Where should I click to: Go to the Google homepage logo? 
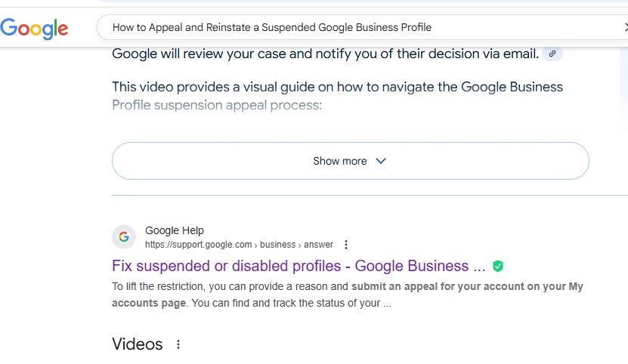pos(34,28)
